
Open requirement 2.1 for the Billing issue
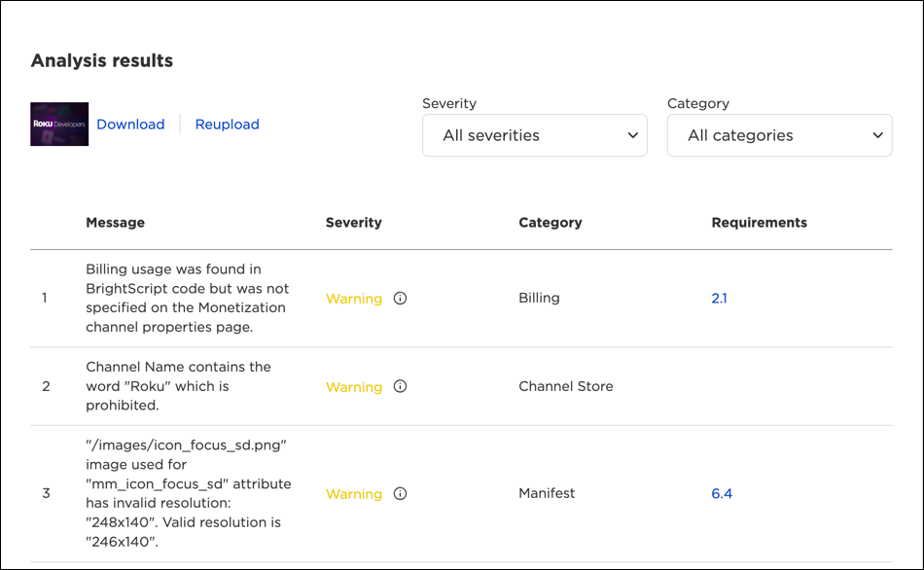(720, 299)
